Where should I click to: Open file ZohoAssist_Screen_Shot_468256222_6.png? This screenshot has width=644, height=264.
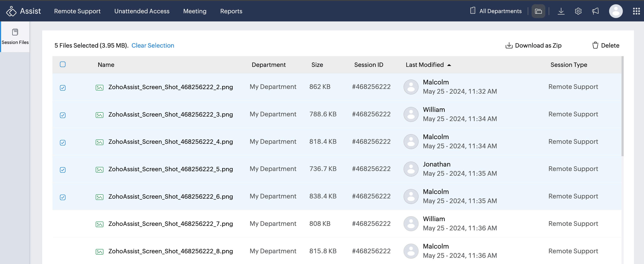point(170,196)
